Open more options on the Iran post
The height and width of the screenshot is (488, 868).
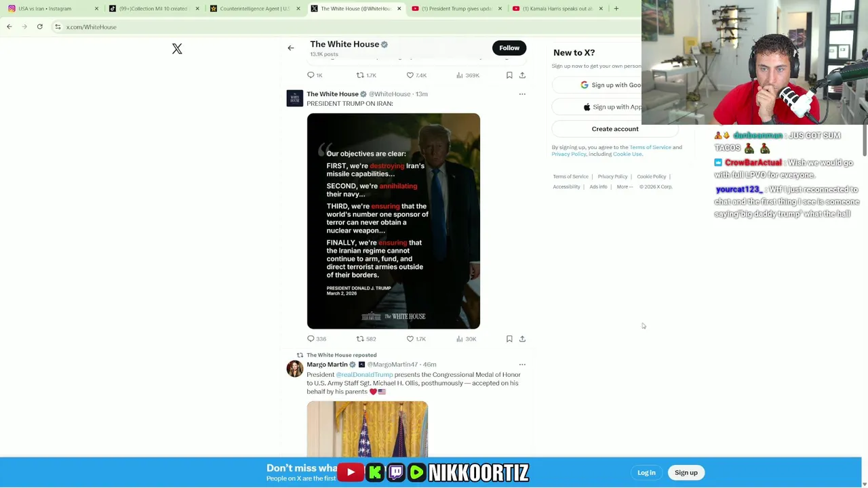[x=522, y=94]
